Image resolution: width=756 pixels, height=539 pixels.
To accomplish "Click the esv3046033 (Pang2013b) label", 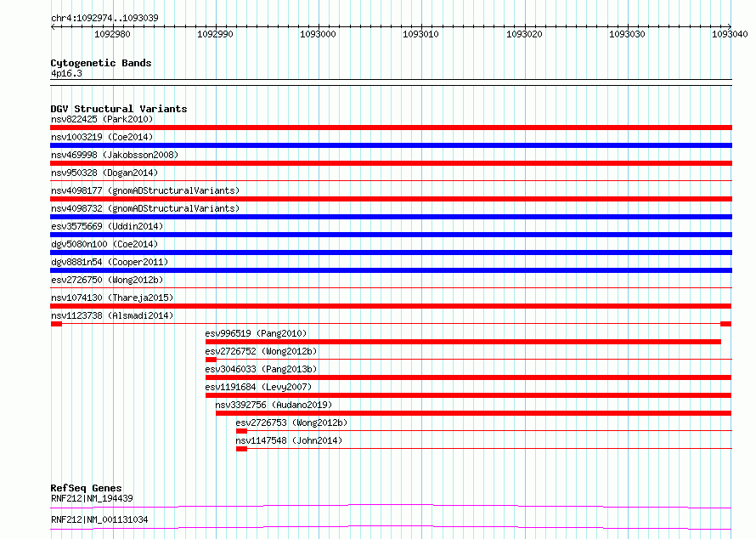I will pos(261,369).
